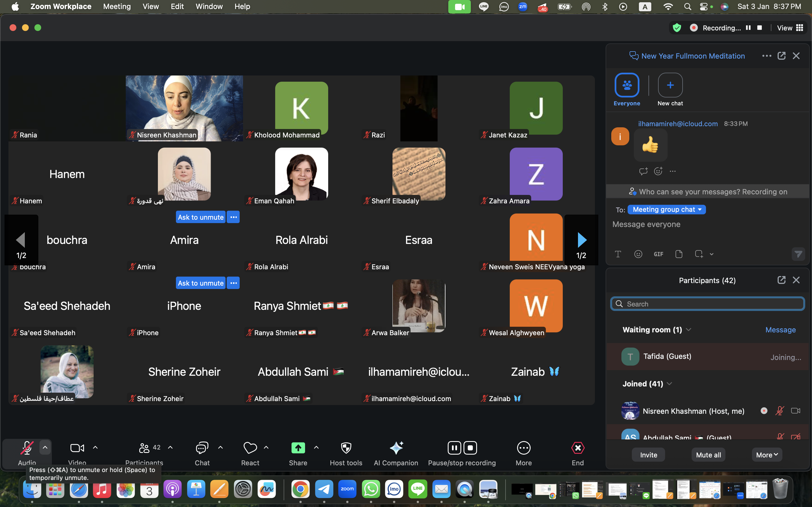The width and height of the screenshot is (812, 507).
Task: Toggle the Video camera button
Action: (x=77, y=448)
